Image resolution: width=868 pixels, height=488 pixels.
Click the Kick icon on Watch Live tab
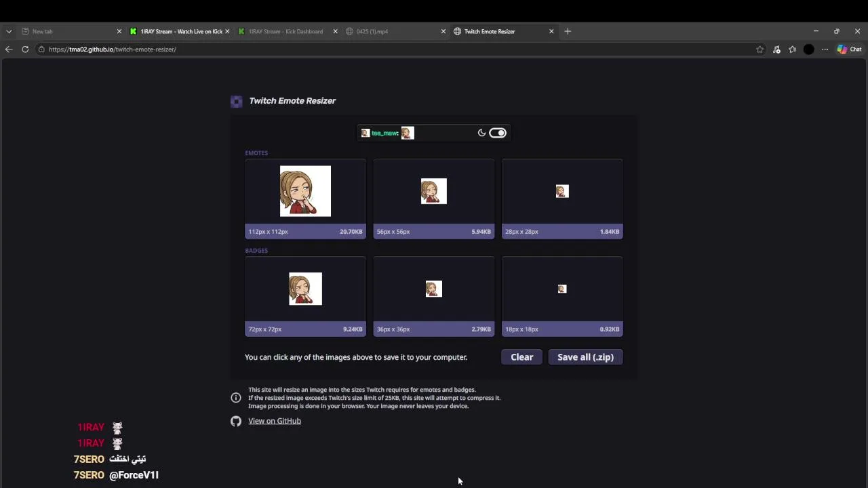point(134,31)
